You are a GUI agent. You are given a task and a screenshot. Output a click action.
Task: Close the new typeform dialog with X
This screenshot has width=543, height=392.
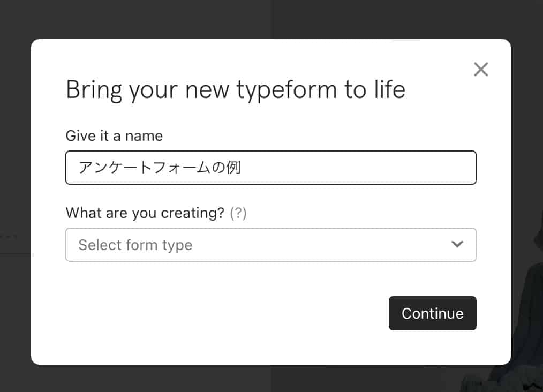tap(481, 69)
